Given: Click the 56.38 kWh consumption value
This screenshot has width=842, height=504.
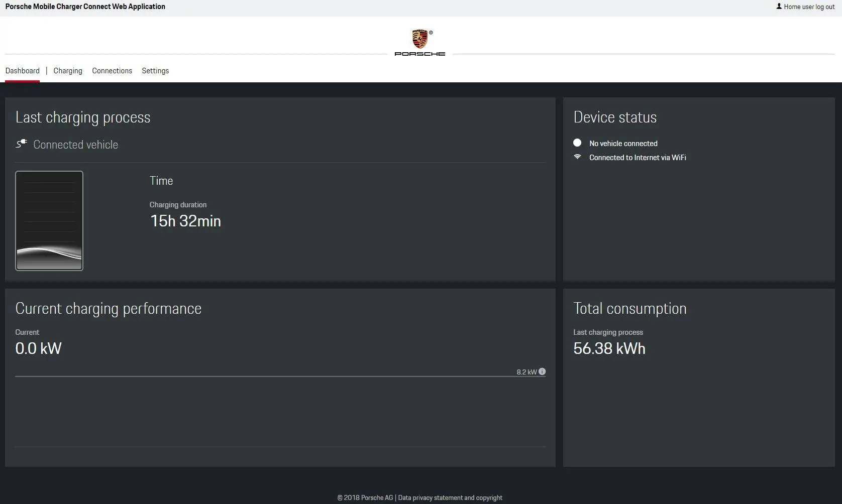Looking at the screenshot, I should click(x=609, y=348).
